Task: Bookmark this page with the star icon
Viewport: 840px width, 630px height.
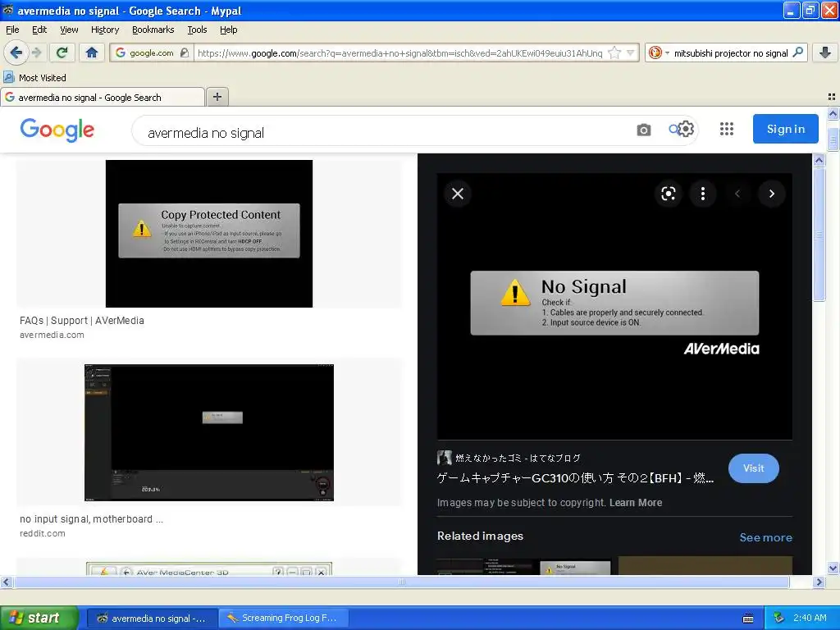Action: click(614, 52)
